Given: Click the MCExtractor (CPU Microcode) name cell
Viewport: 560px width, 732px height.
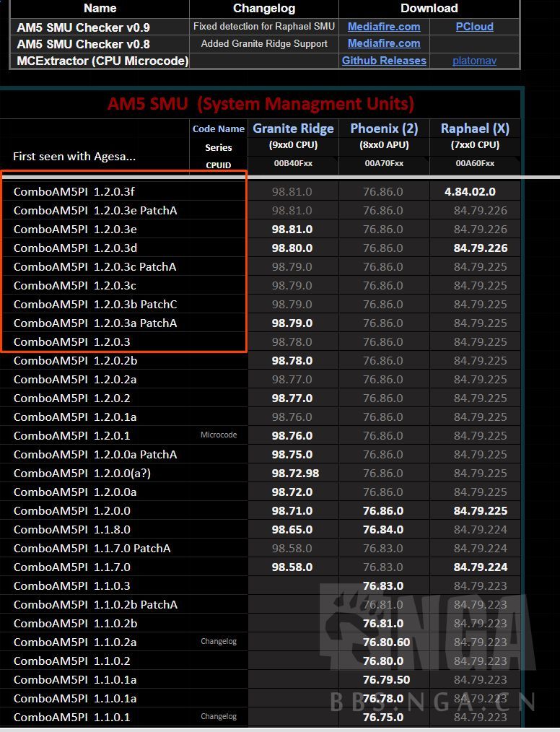Looking at the screenshot, I should [102, 61].
